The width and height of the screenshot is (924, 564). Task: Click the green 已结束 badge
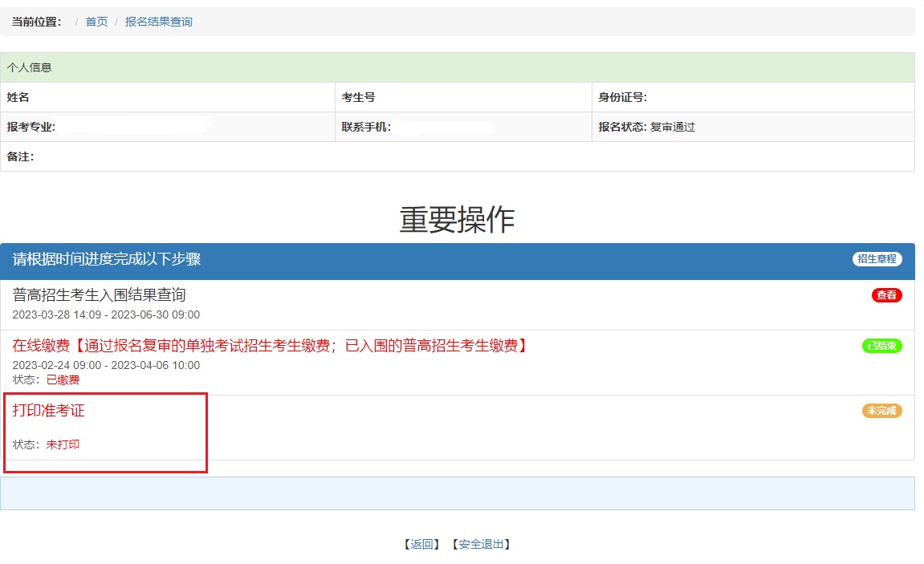pyautogui.click(x=881, y=346)
